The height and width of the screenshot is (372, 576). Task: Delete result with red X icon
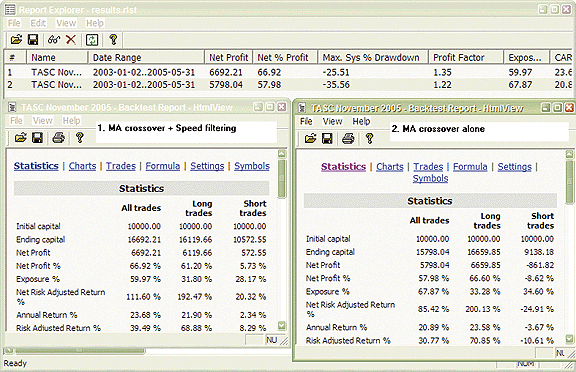pos(71,39)
